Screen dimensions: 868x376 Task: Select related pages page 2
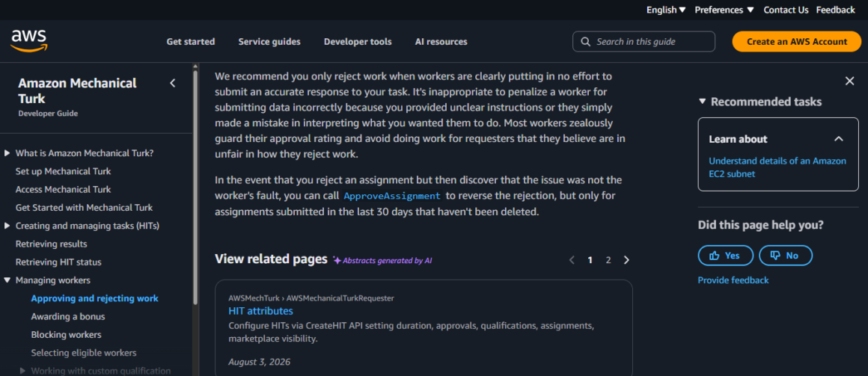[x=608, y=260]
